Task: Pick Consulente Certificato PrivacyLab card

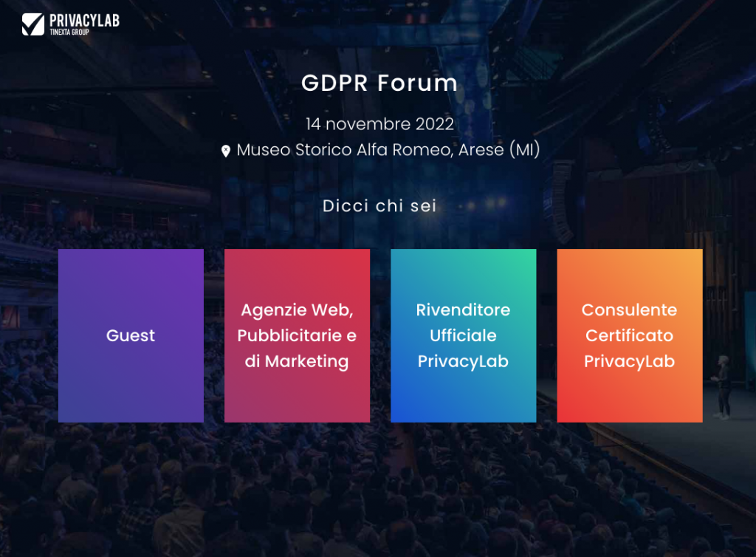Action: (x=630, y=335)
